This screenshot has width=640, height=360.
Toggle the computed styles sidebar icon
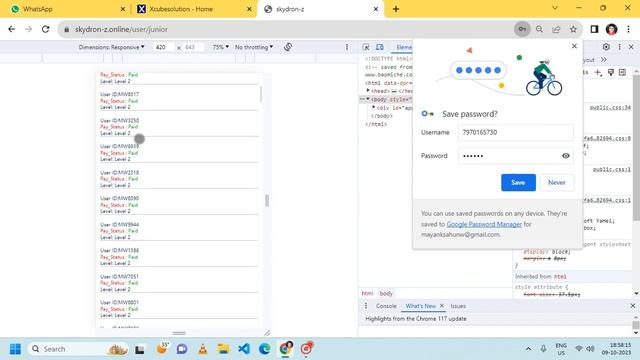[622, 72]
